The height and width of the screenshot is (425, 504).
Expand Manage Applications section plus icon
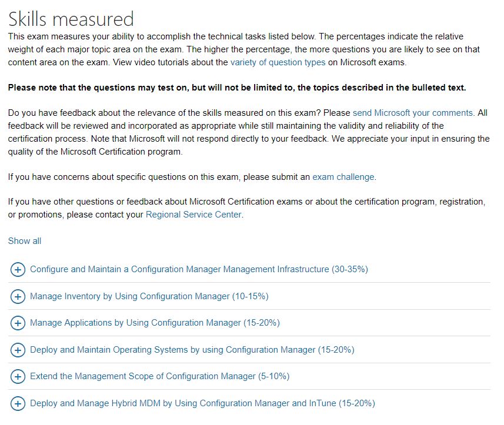tap(18, 323)
